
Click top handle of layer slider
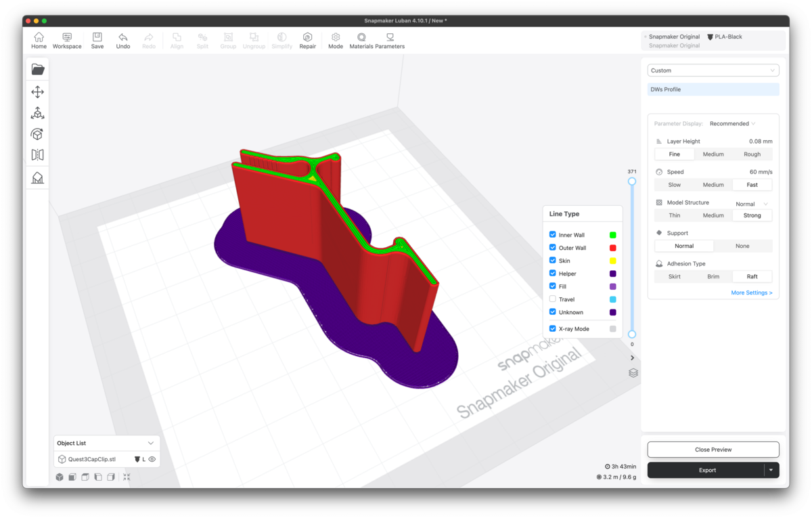point(632,181)
